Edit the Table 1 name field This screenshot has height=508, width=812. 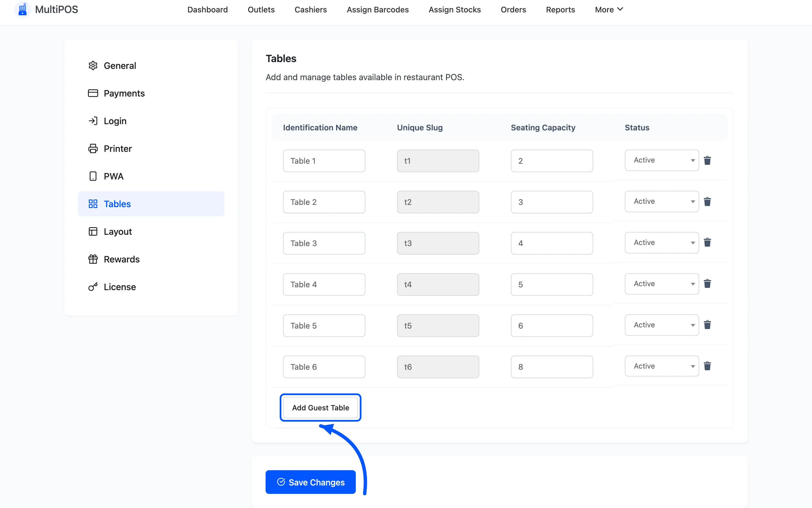coord(324,161)
